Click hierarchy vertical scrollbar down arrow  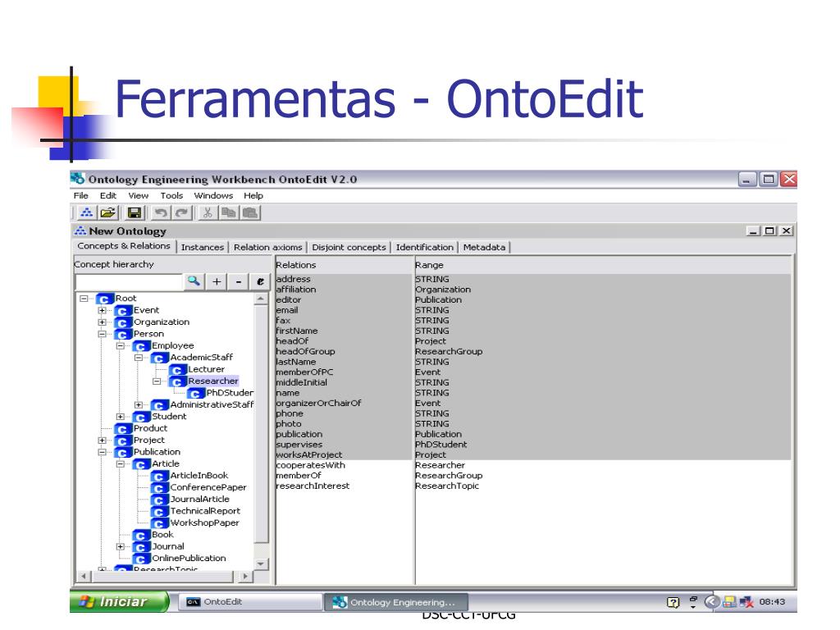tap(260, 564)
